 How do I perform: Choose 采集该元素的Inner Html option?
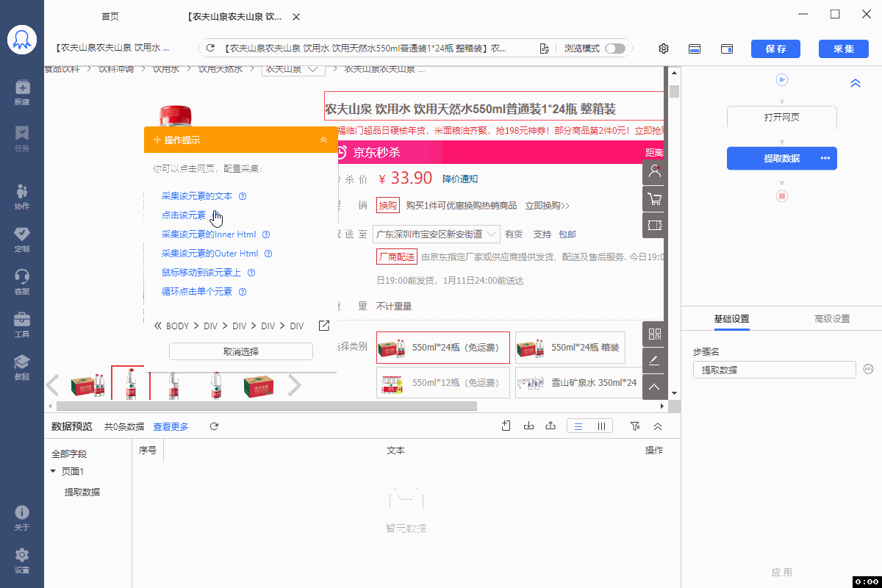pos(209,234)
